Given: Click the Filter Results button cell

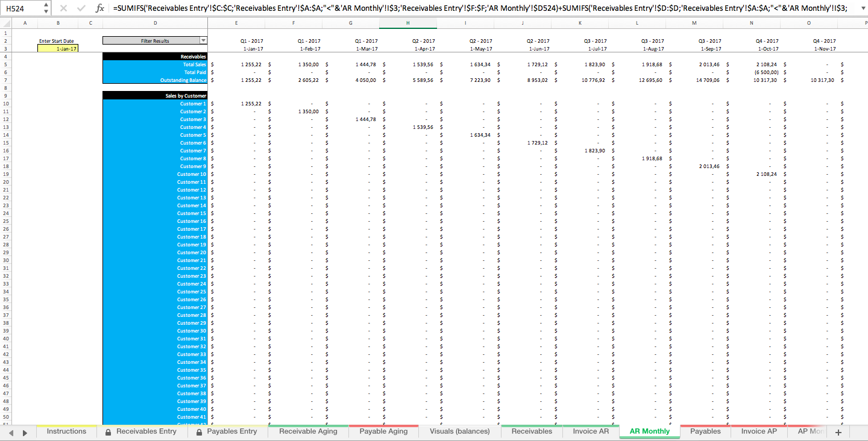Looking at the screenshot, I should 155,40.
